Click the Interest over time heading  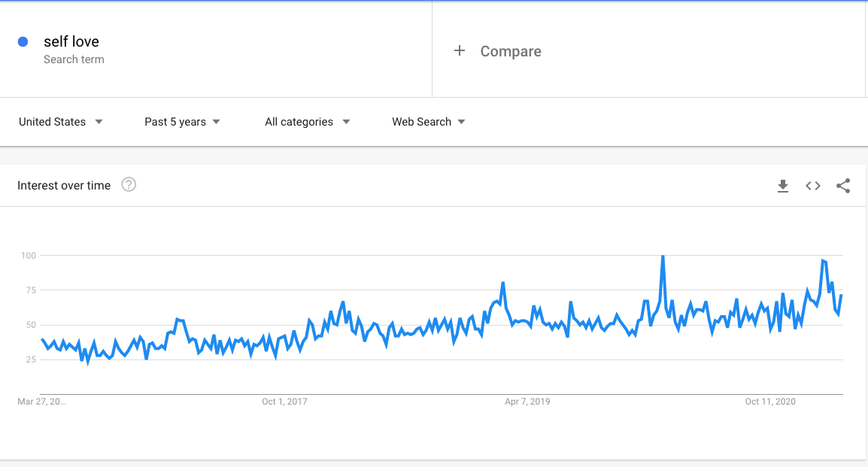pos(64,185)
